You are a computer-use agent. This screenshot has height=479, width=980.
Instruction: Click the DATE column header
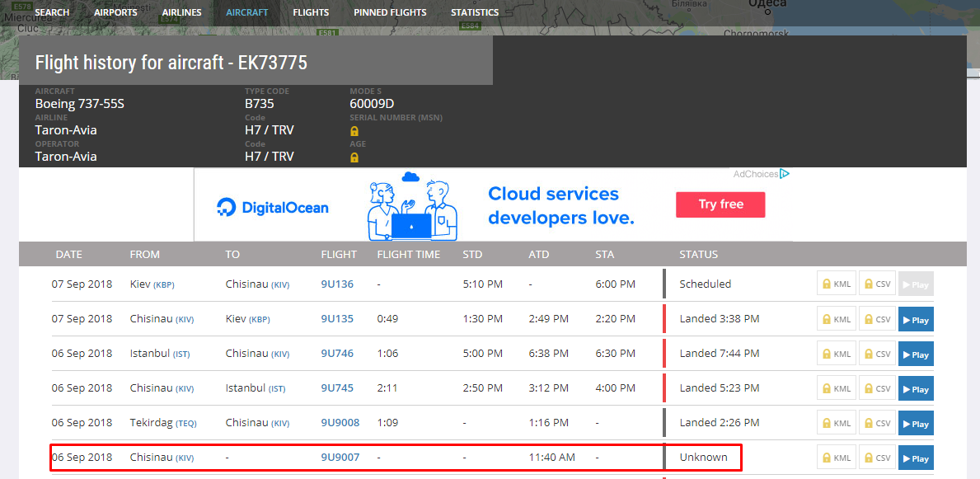pos(68,255)
